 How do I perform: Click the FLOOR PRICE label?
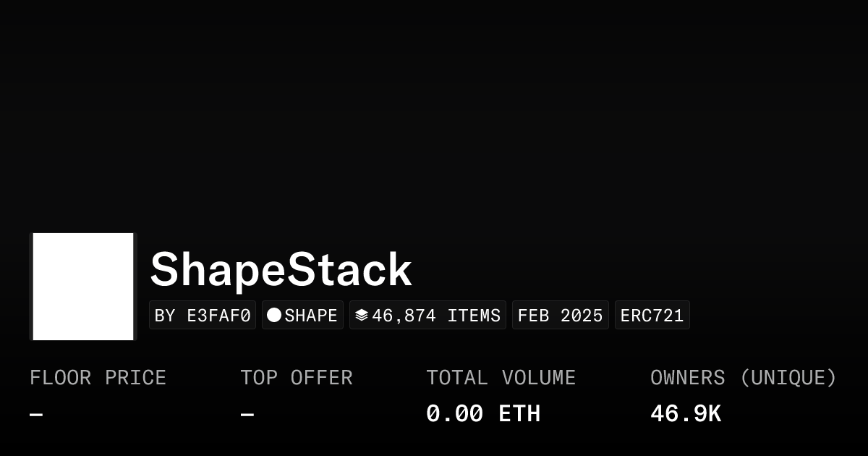pos(98,378)
